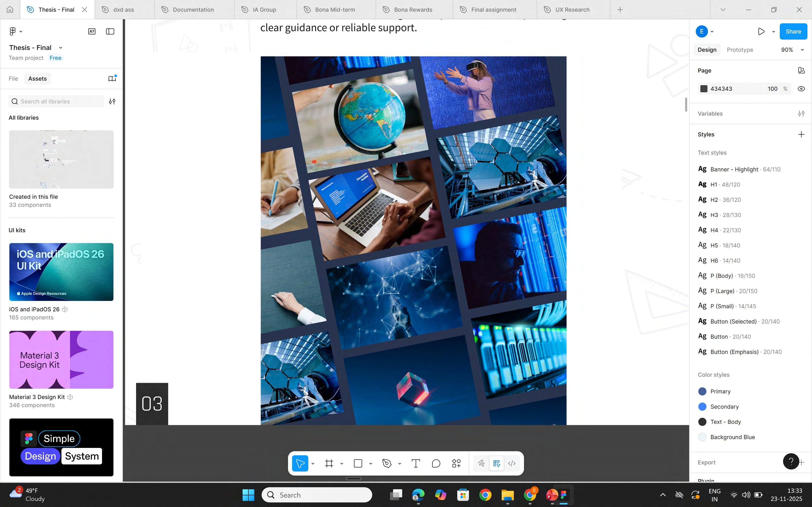The height and width of the screenshot is (507, 812).
Task: Select the Rectangle shape tool
Action: pyautogui.click(x=358, y=463)
